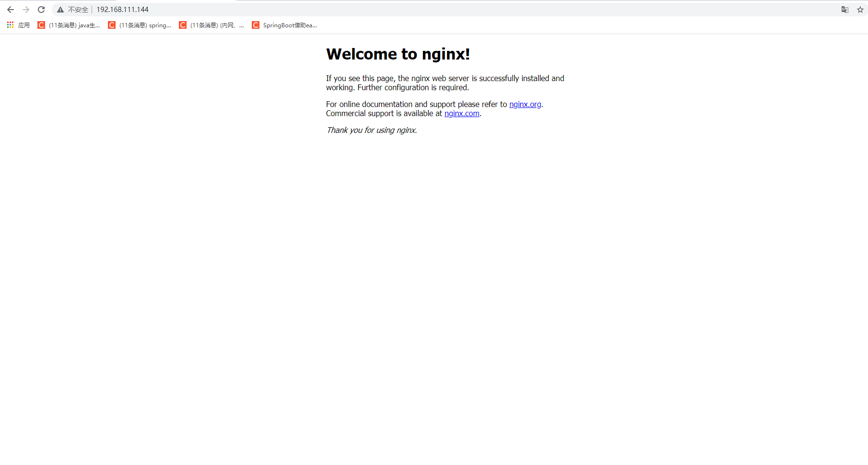Click the not-secure warning triangle icon
Viewport: 868px width, 465px height.
pos(60,10)
